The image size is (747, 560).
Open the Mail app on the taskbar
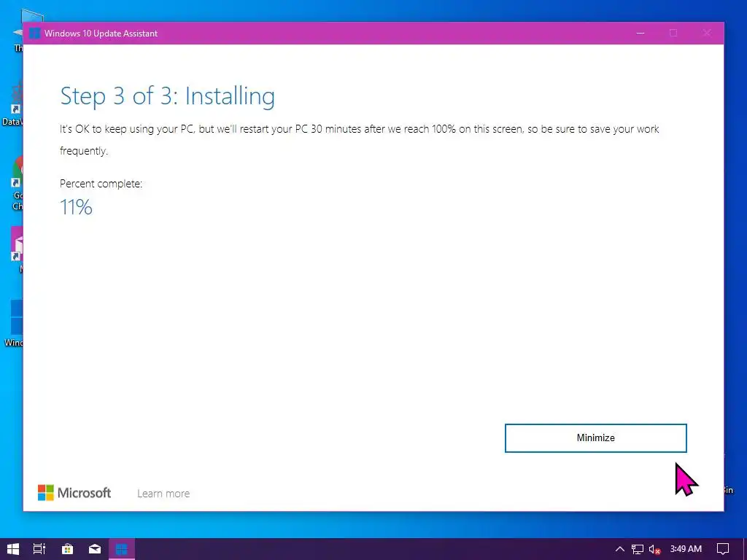(x=95, y=549)
